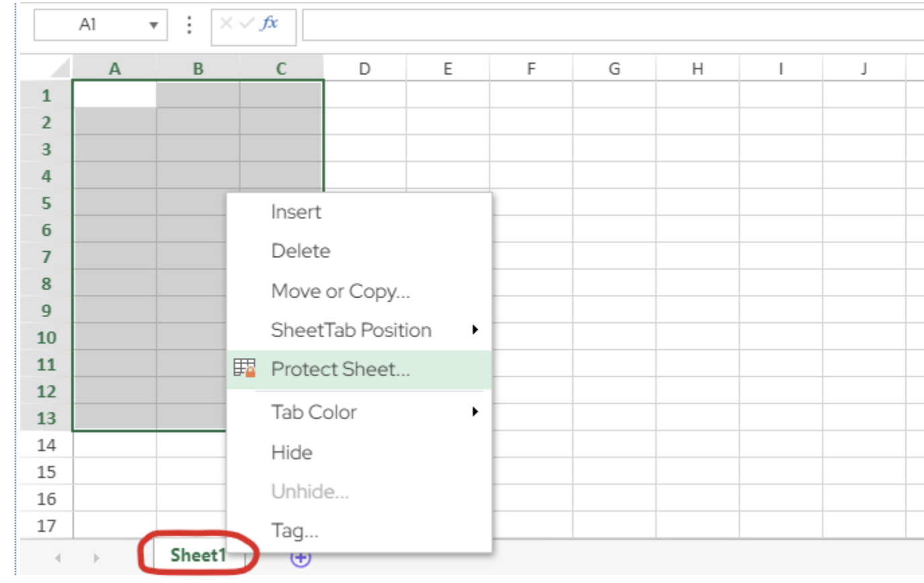Click the next sheet navigation arrow
924x583 pixels.
tap(96, 557)
